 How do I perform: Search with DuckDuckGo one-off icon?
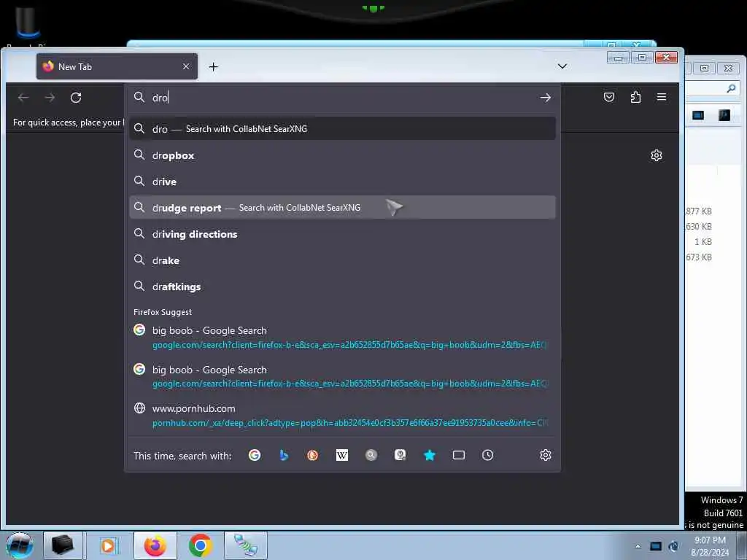(312, 455)
